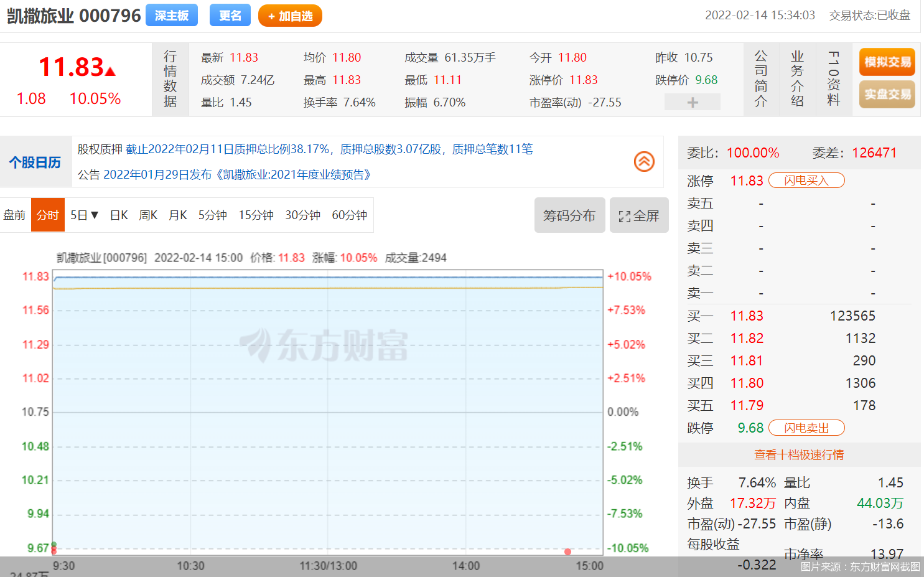Click the 10.75 price axis label
The image size is (924, 577).
[x=35, y=412]
